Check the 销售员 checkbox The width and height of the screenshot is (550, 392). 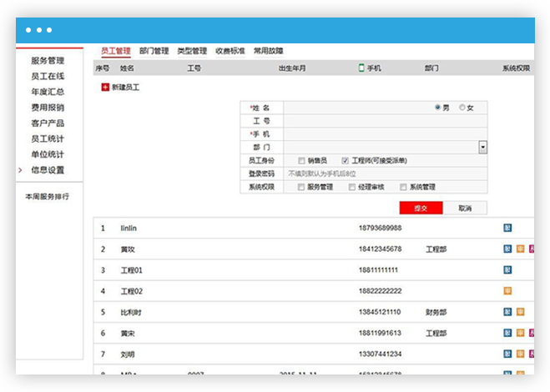point(301,160)
